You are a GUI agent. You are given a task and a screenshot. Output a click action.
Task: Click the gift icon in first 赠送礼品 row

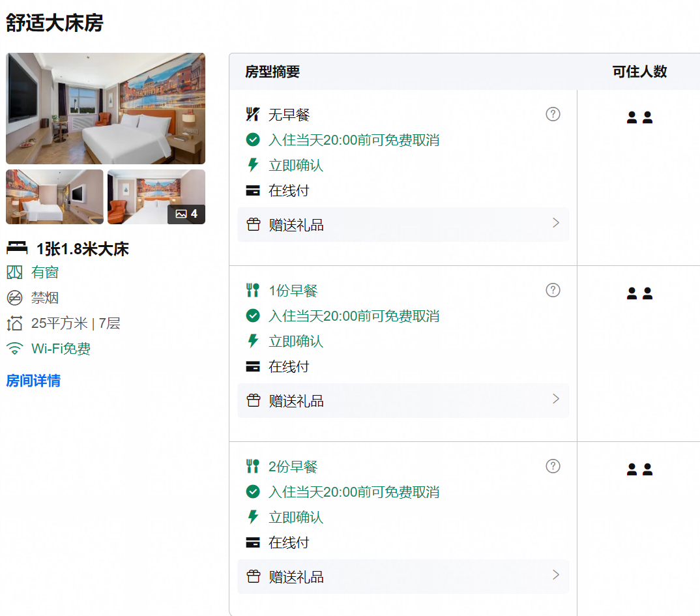pyautogui.click(x=253, y=224)
